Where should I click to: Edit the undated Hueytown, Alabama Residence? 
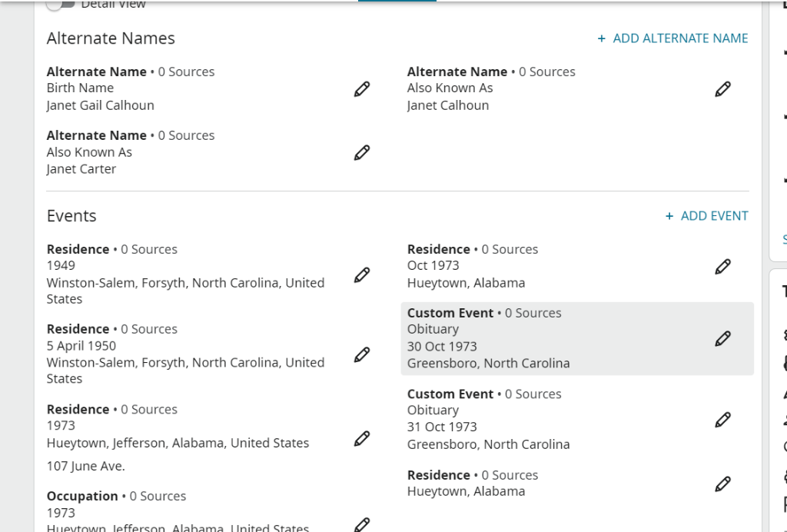pos(722,484)
